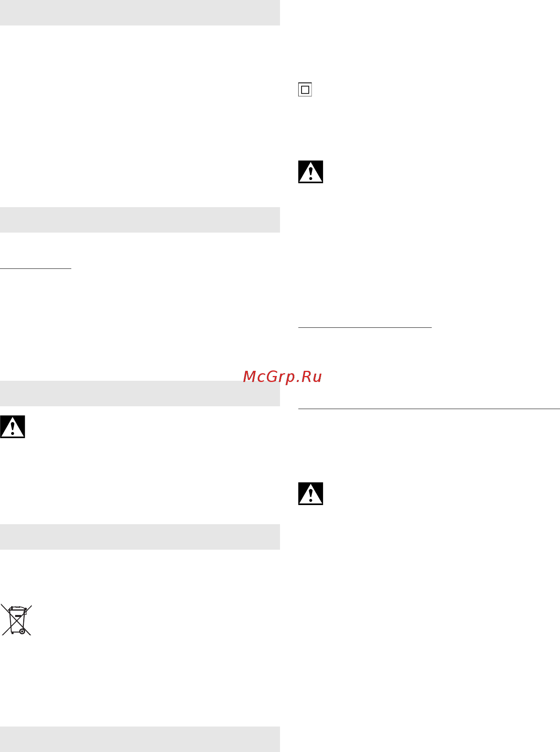Select the bottom-most gray section header bar

[140, 739]
